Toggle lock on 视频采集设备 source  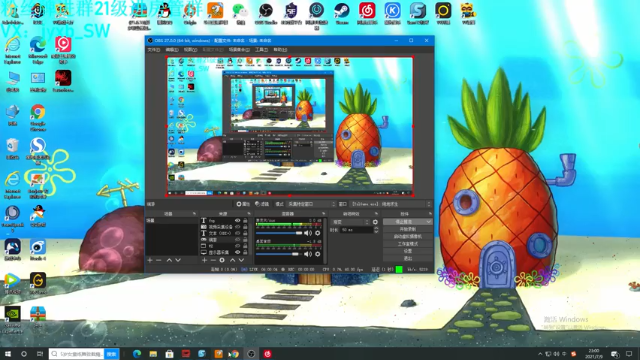click(245, 227)
